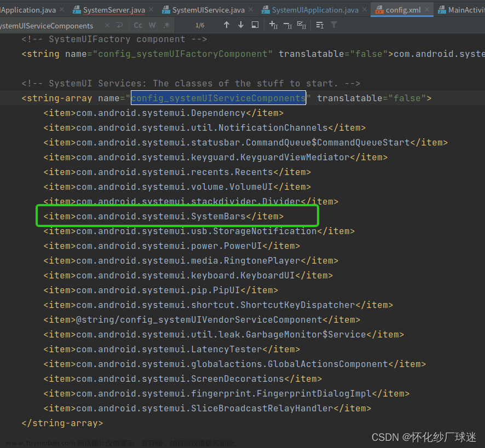Click the media.RingtonePlayer item line
Viewport: 485px width, 448px height.
pos(191,260)
